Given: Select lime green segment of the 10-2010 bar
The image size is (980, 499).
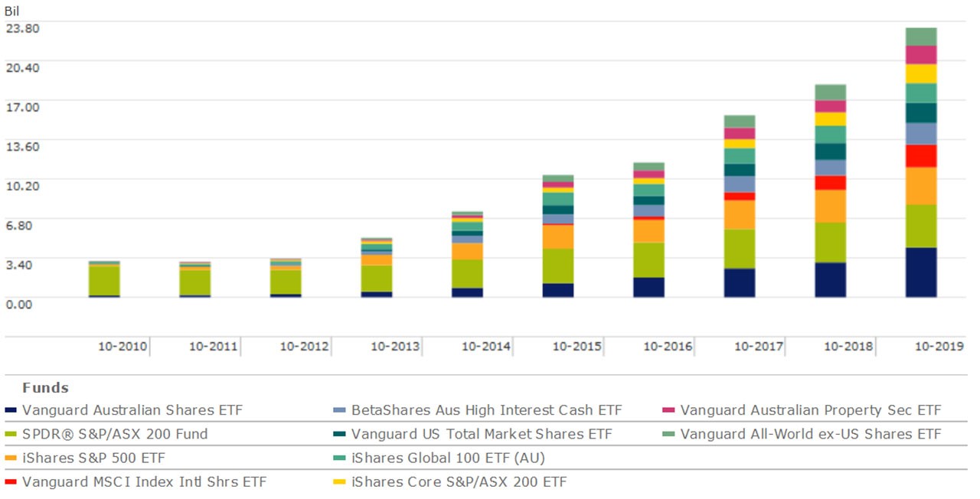Looking at the screenshot, I should (104, 280).
